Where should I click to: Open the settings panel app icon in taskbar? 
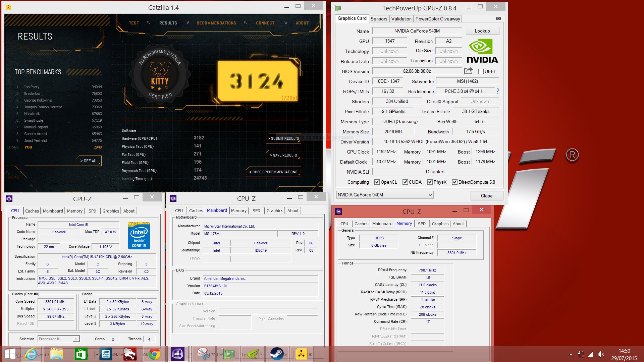[106, 354]
